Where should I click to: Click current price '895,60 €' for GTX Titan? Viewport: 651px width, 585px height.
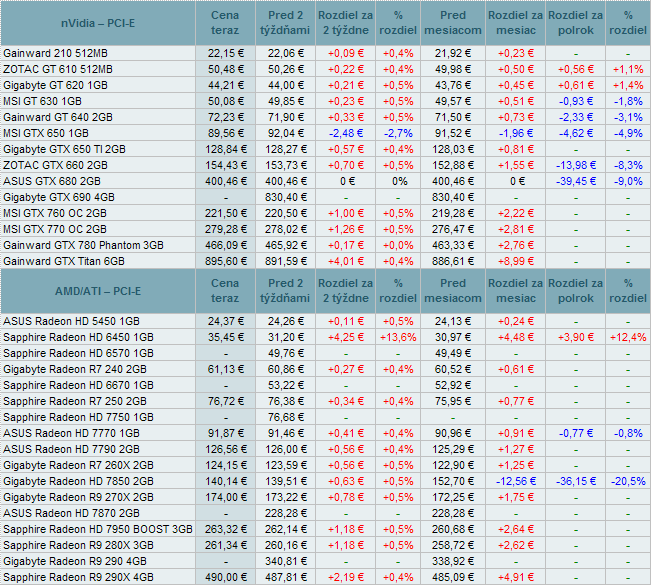(x=225, y=261)
